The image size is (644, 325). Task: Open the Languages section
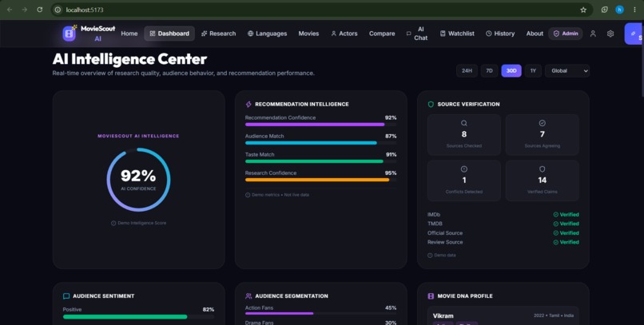tap(267, 34)
